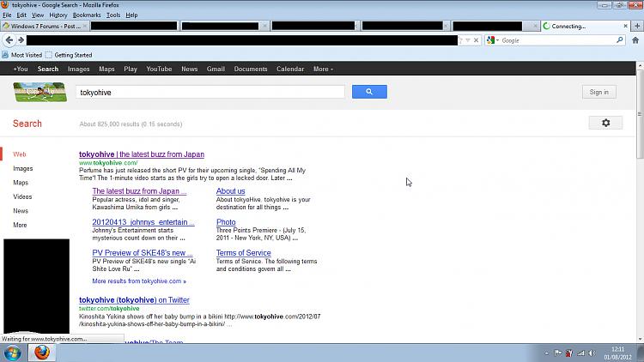
Task: Open the Edit menu
Action: pos(21,15)
